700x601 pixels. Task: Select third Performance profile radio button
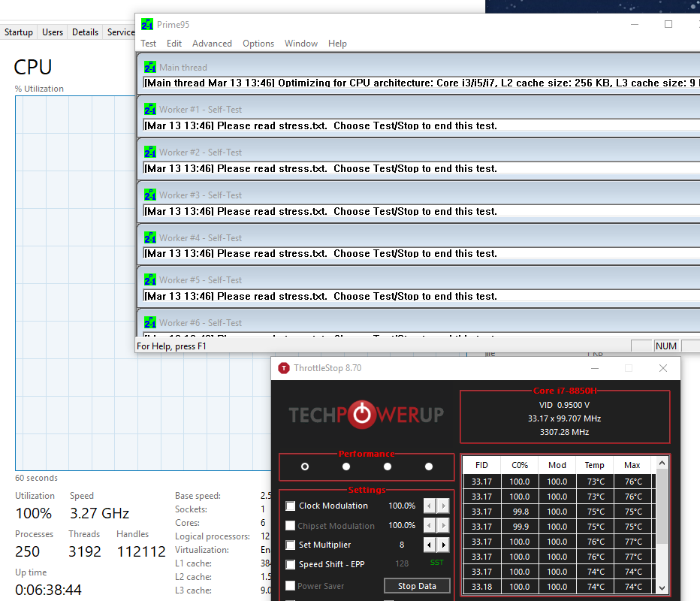pyautogui.click(x=388, y=467)
